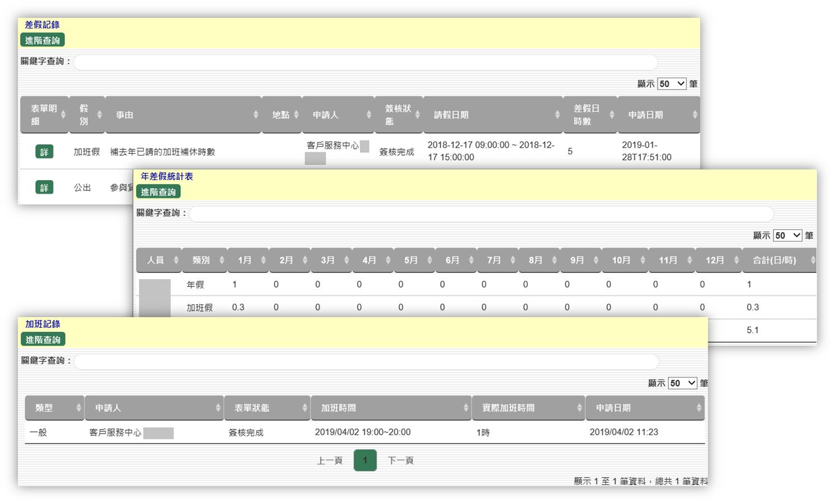The height and width of the screenshot is (504, 835).
Task: Click 公出 leave type cell
Action: pos(82,187)
